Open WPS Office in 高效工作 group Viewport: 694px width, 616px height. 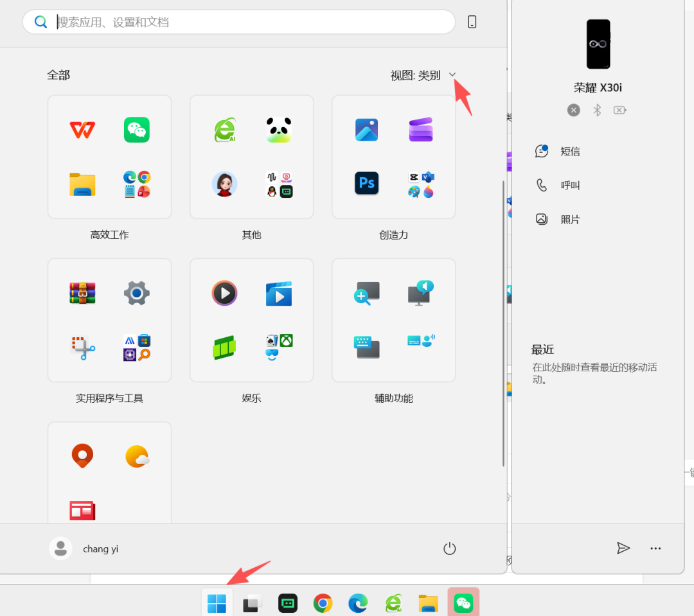coord(82,130)
